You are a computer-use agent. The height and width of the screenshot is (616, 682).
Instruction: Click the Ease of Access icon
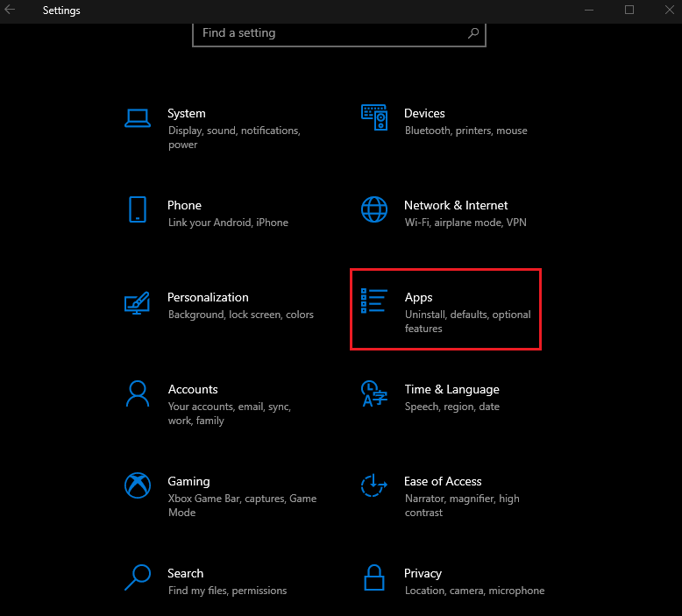(x=374, y=485)
